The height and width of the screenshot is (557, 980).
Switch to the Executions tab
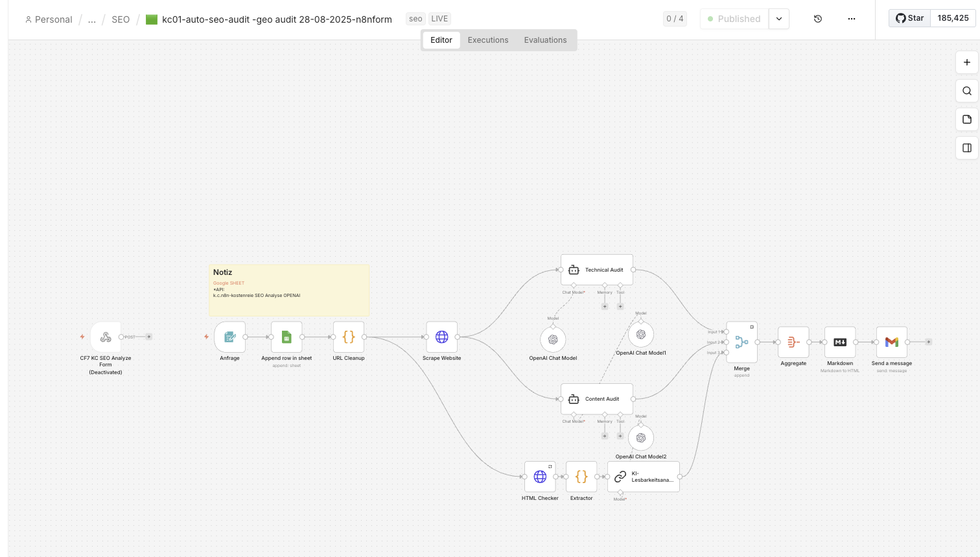point(488,40)
